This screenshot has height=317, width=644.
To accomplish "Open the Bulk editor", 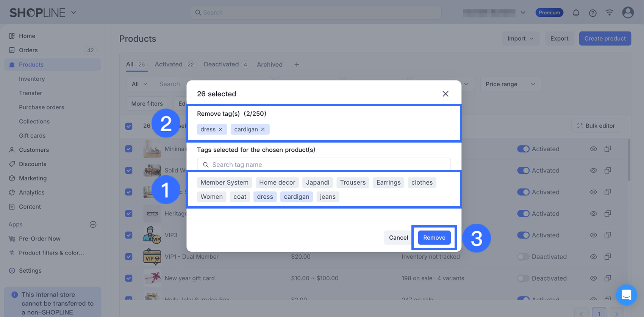I will 596,126.
